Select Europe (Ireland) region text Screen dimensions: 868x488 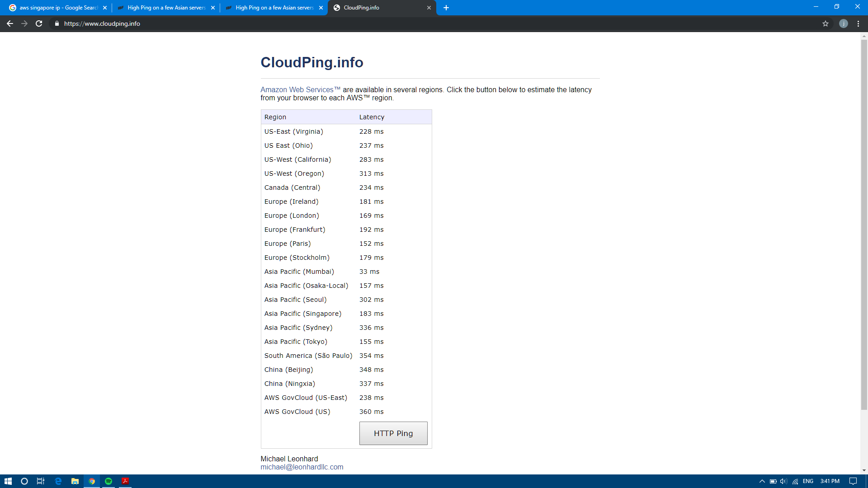[x=292, y=202]
